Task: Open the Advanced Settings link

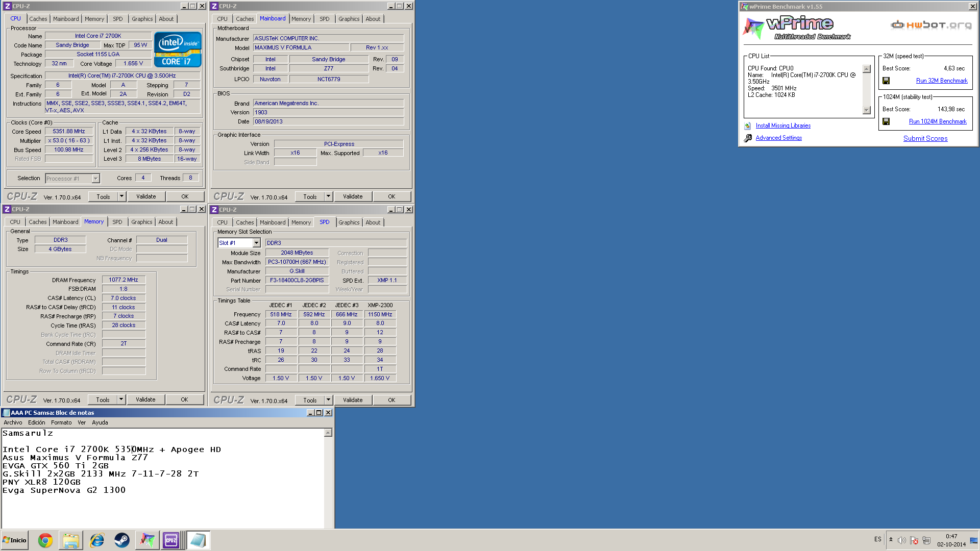Action: point(778,138)
